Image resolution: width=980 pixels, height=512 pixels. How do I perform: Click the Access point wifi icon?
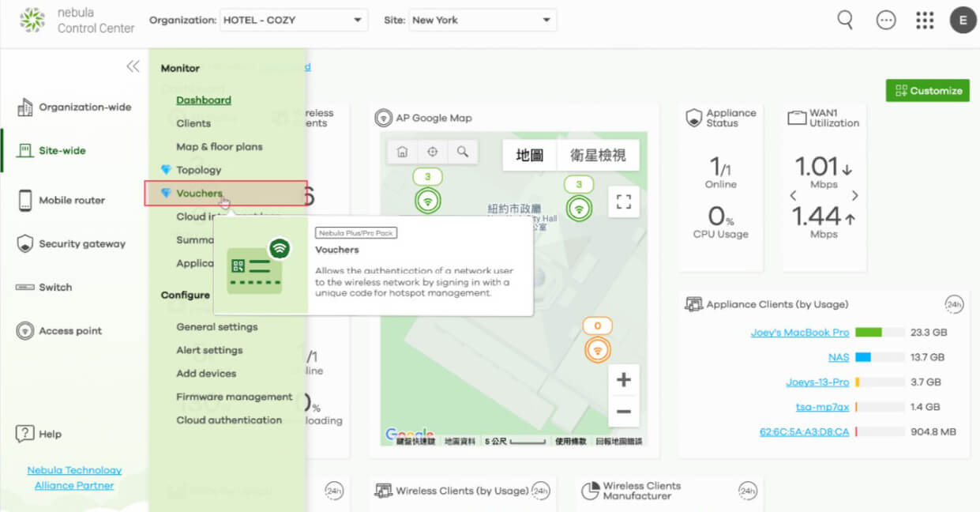click(x=25, y=331)
